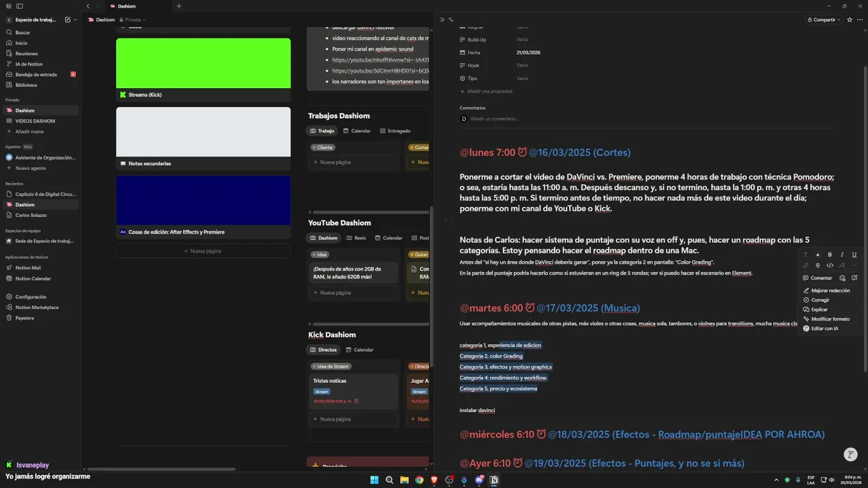Open the page options three-dot menu
Viewport: 868px width, 488px height.
[861, 20]
